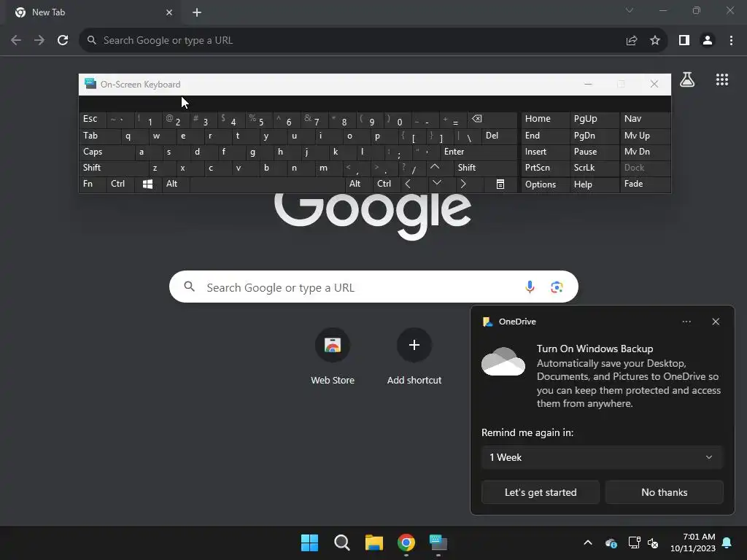Click the PrtScn key on On-Screen Keyboard
Viewport: 747px width, 560px height.
coord(546,168)
